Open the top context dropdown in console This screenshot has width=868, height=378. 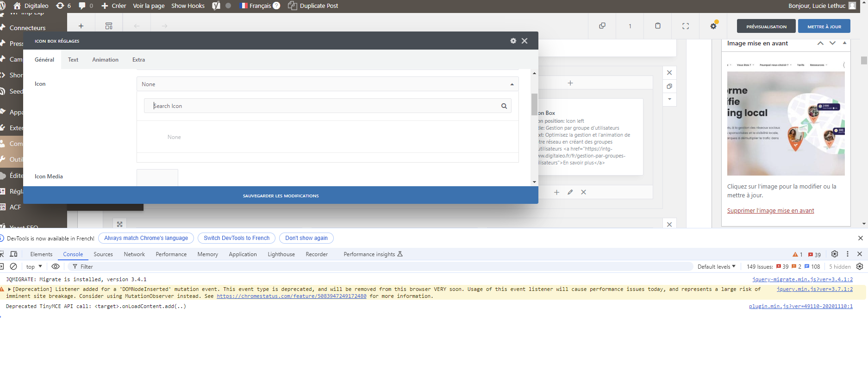[x=34, y=266]
